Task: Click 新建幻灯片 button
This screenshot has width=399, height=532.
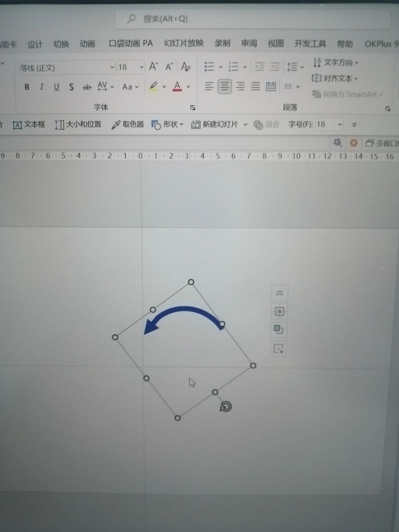Action: pyautogui.click(x=215, y=124)
